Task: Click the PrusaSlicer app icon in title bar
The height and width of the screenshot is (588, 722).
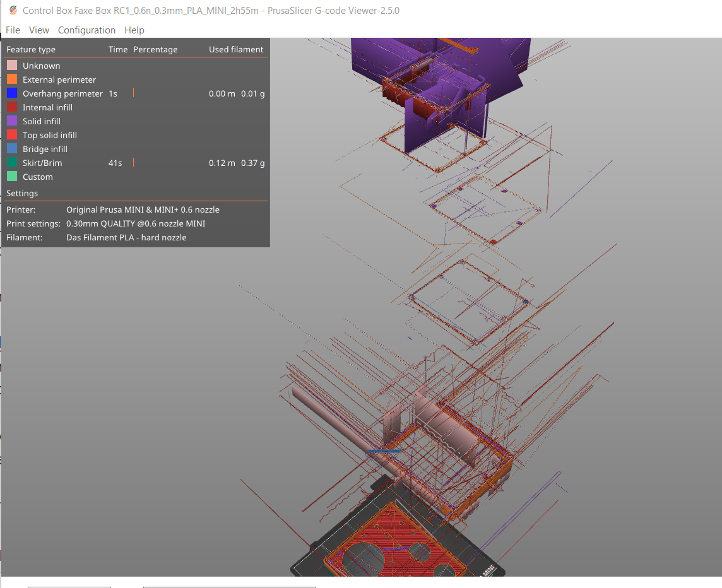Action: tap(13, 10)
